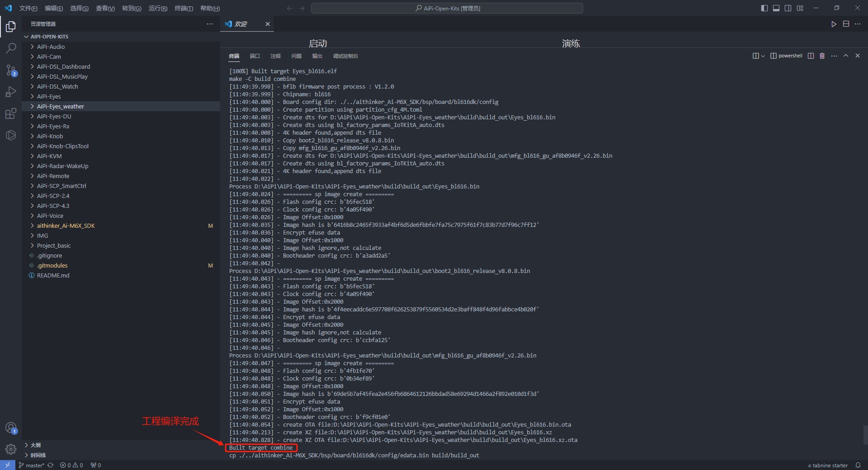The width and height of the screenshot is (868, 470).
Task: Click tabnine starter in the status bar
Action: (x=828, y=465)
